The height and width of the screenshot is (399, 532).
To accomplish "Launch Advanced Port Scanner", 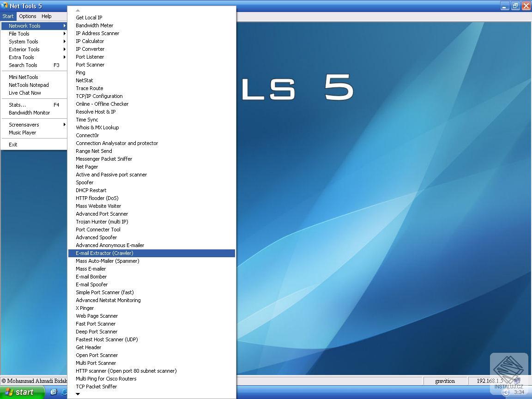I will 151,214.
